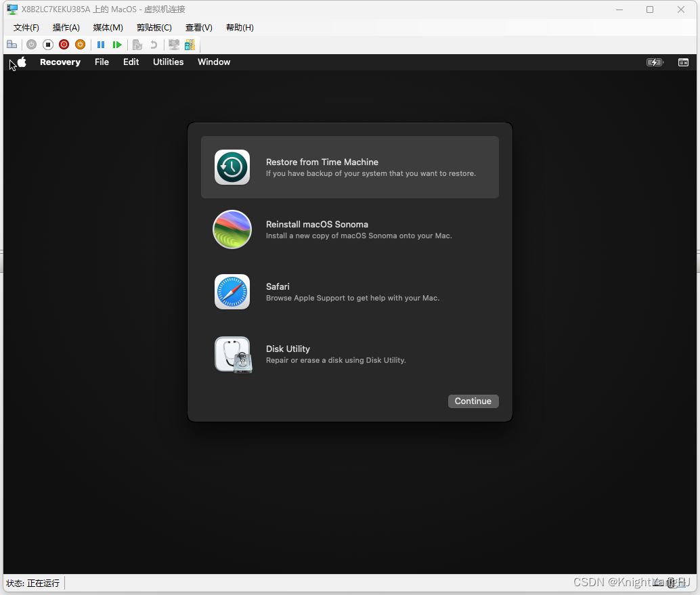Close the virtual machine connection window
The height and width of the screenshot is (595, 700).
click(x=681, y=9)
